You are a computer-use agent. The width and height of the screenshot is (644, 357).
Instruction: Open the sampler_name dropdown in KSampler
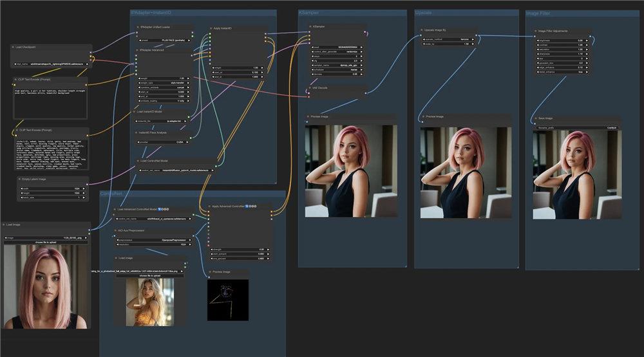[337, 65]
